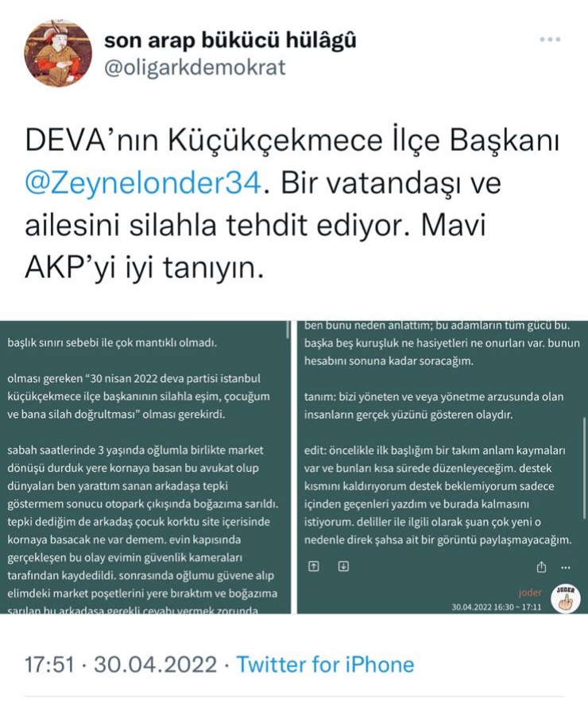Open the right screenshot image attachment
The image size is (588, 703).
click(443, 467)
